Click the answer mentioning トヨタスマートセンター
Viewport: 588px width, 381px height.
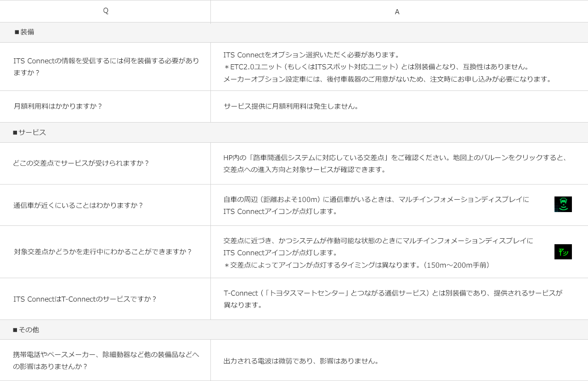point(392,293)
